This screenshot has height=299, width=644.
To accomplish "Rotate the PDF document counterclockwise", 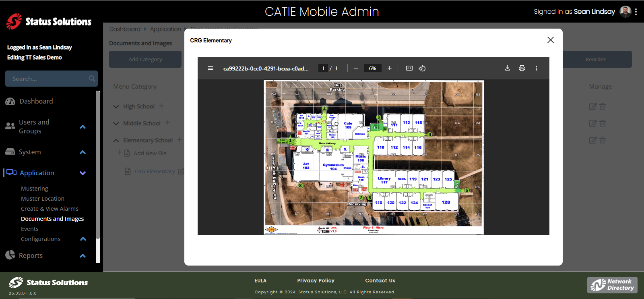I will pos(422,68).
